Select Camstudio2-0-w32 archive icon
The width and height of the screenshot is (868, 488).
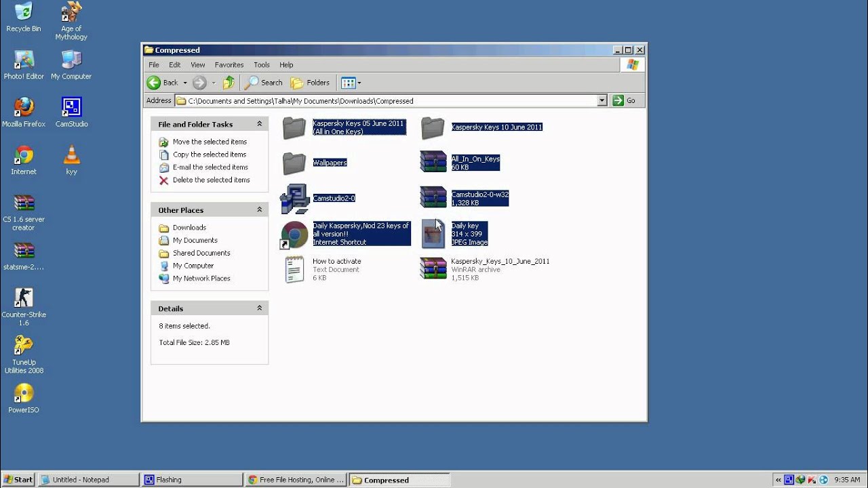[433, 198]
